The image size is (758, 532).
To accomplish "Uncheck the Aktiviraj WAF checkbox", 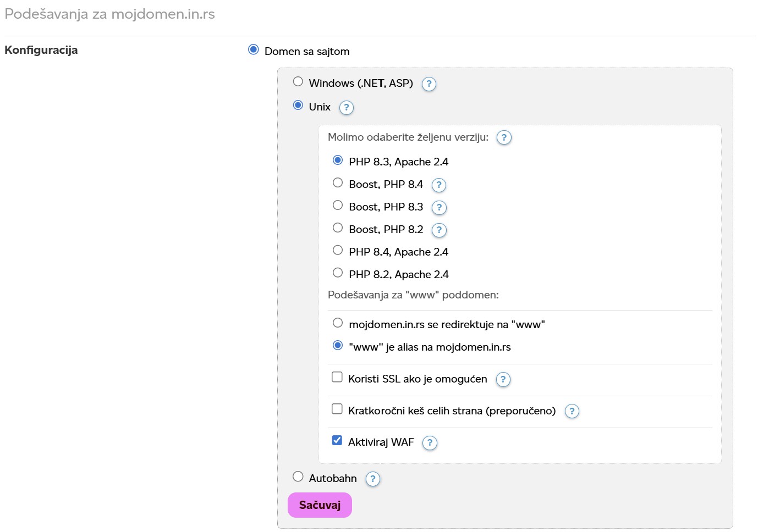I will [337, 441].
